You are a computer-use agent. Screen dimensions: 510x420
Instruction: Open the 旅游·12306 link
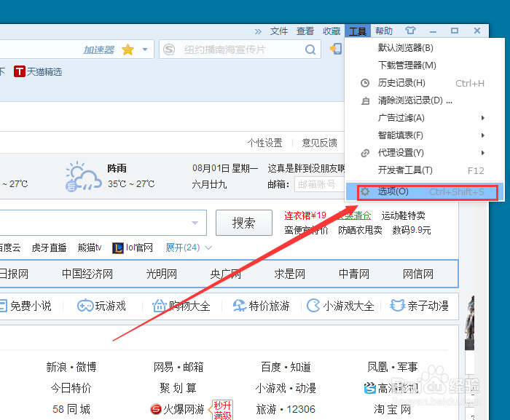(x=286, y=409)
